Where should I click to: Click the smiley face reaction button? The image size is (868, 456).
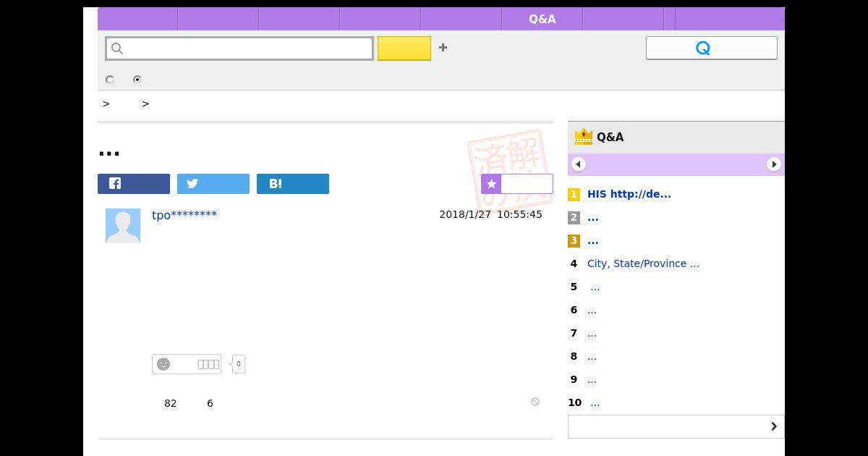coord(187,364)
